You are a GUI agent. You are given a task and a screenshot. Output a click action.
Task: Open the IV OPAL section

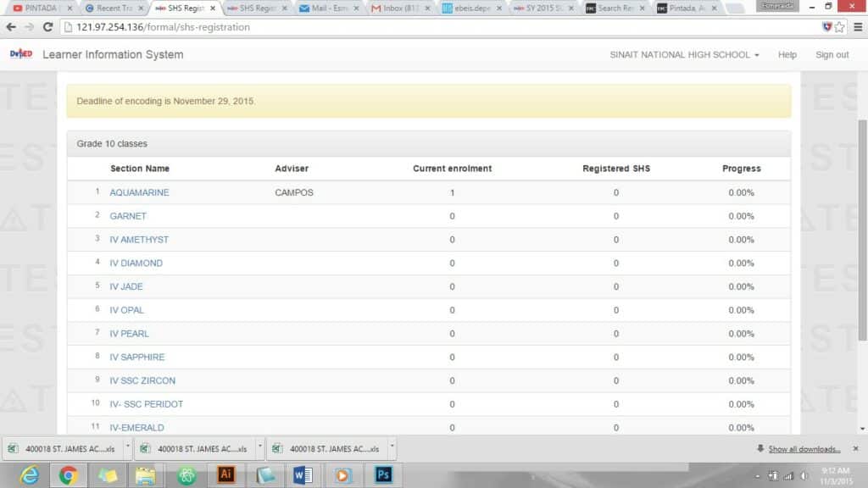[x=127, y=310]
